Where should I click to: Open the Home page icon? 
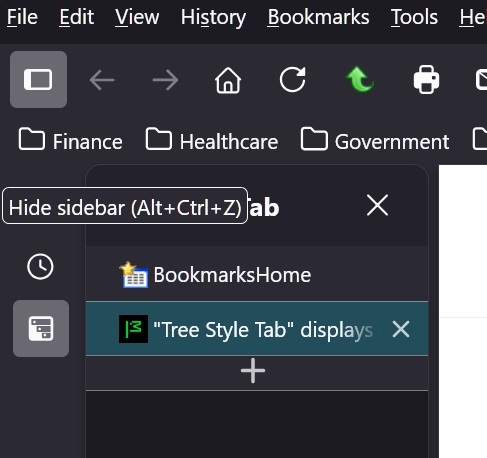coord(228,80)
